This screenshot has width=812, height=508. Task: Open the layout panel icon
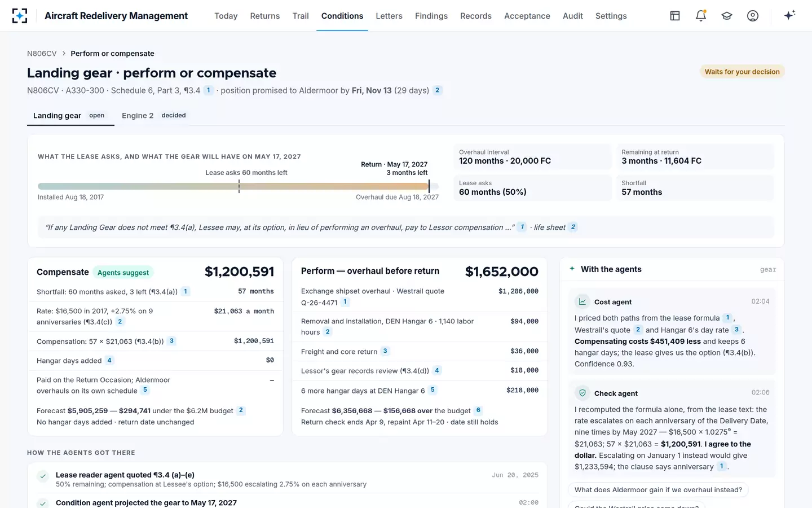point(675,16)
